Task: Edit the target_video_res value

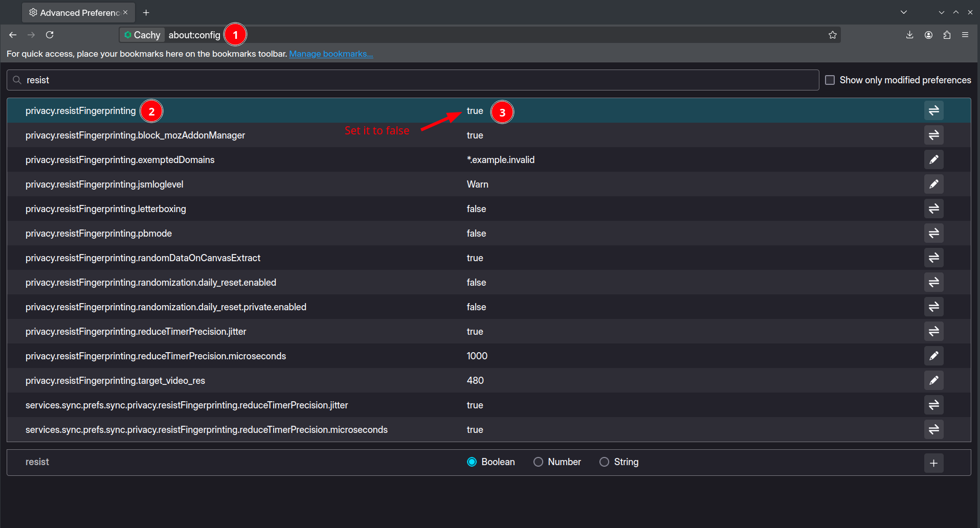Action: pyautogui.click(x=933, y=380)
